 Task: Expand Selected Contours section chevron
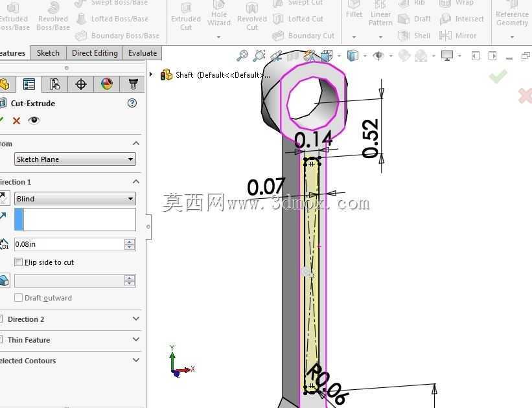point(136,360)
